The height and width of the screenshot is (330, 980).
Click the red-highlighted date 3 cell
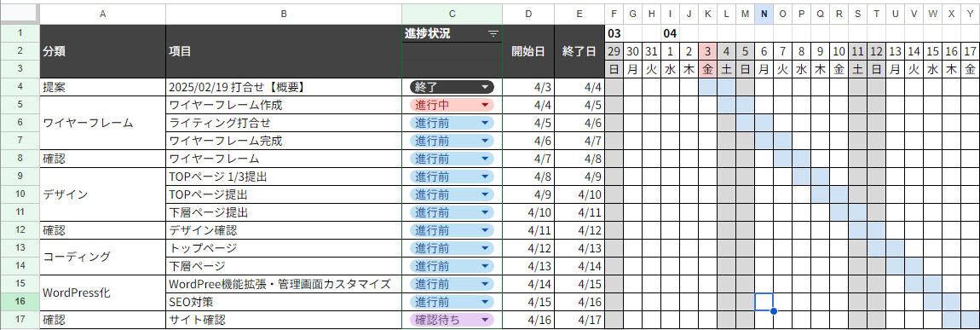click(x=707, y=51)
